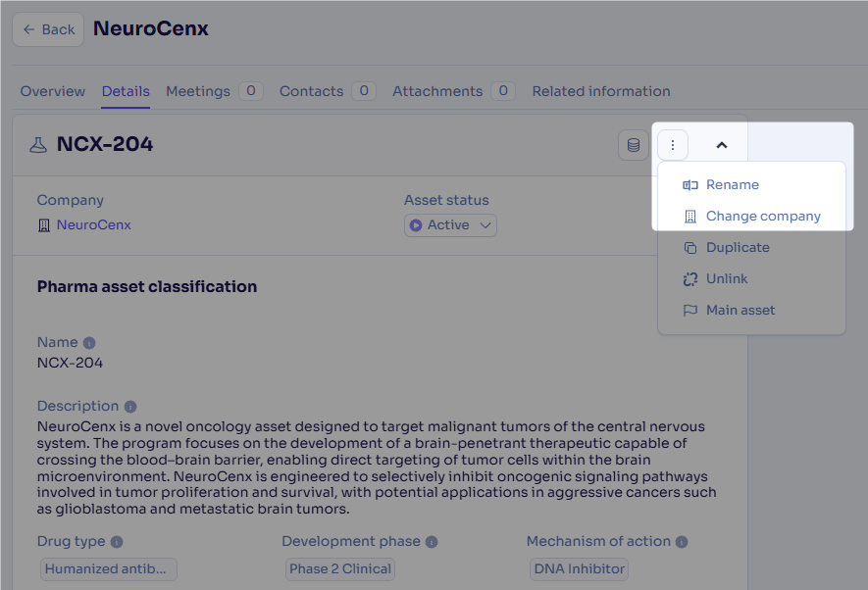
Task: Click the info icon next to Name
Action: coord(89,343)
